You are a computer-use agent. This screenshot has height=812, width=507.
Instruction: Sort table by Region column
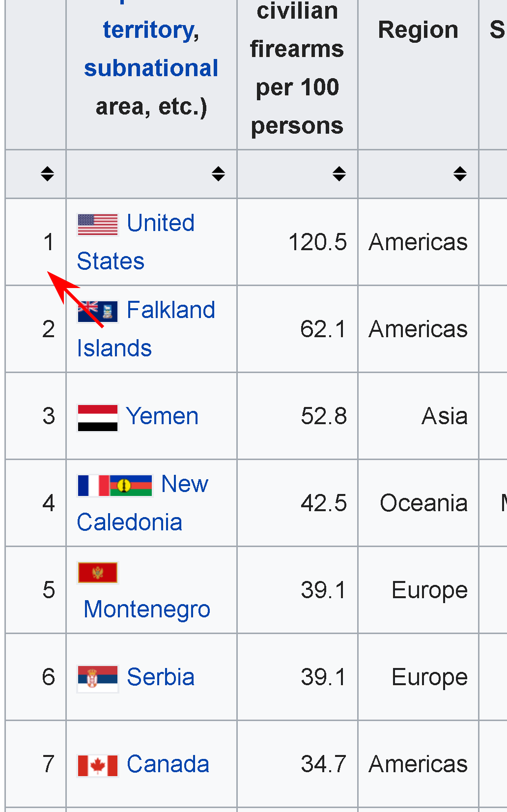coord(460,174)
